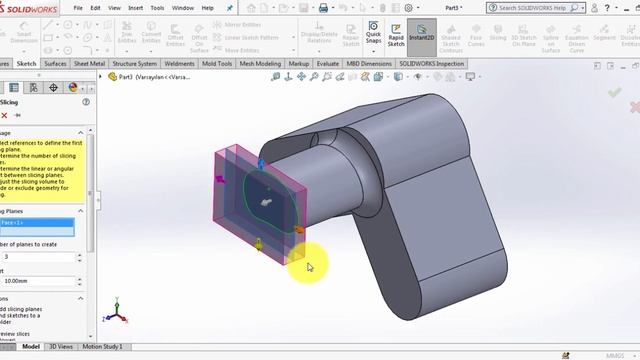
Task: Open the user login icon
Action: coord(594,8)
